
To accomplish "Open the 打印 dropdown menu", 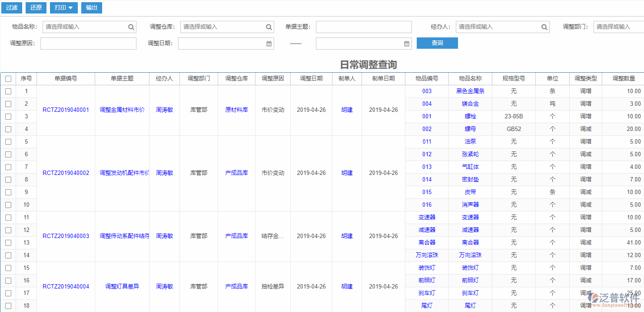I will pos(64,8).
